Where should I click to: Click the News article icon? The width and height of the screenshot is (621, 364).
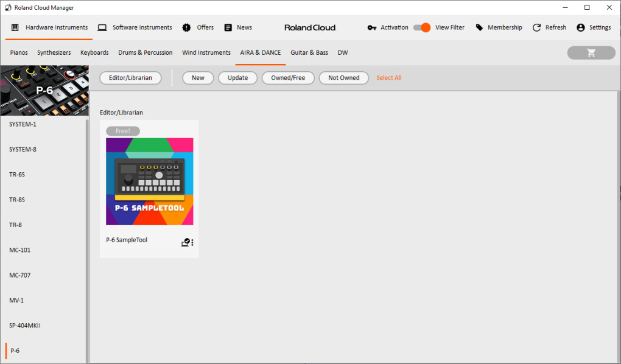coord(228,27)
